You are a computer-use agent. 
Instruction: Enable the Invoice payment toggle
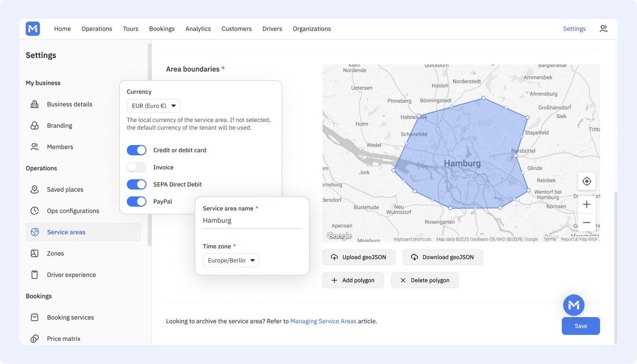click(137, 167)
